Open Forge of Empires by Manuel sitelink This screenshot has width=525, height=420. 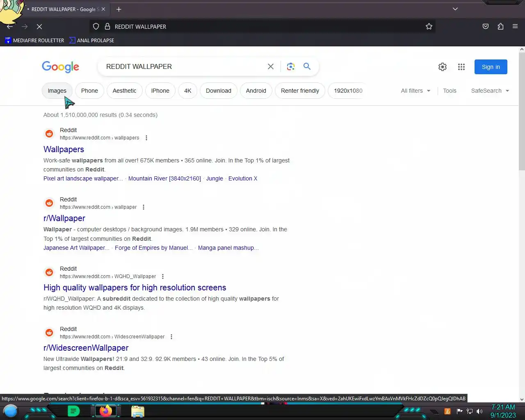click(153, 248)
